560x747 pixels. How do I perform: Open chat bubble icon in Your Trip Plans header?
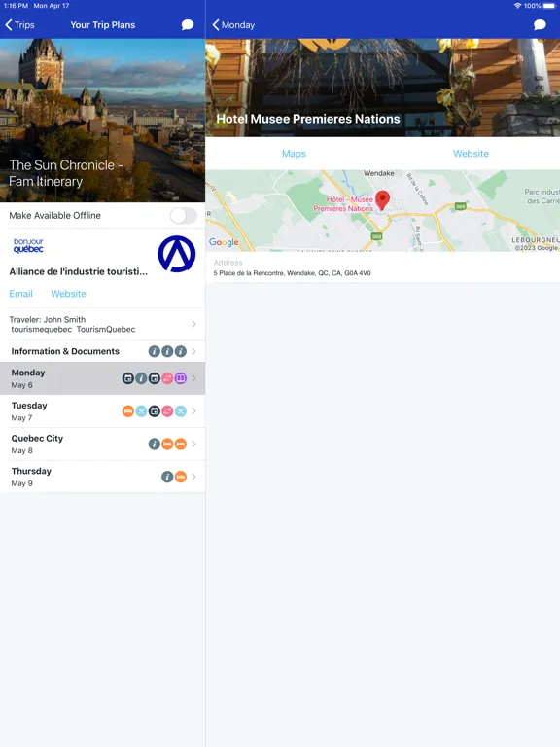[188, 24]
